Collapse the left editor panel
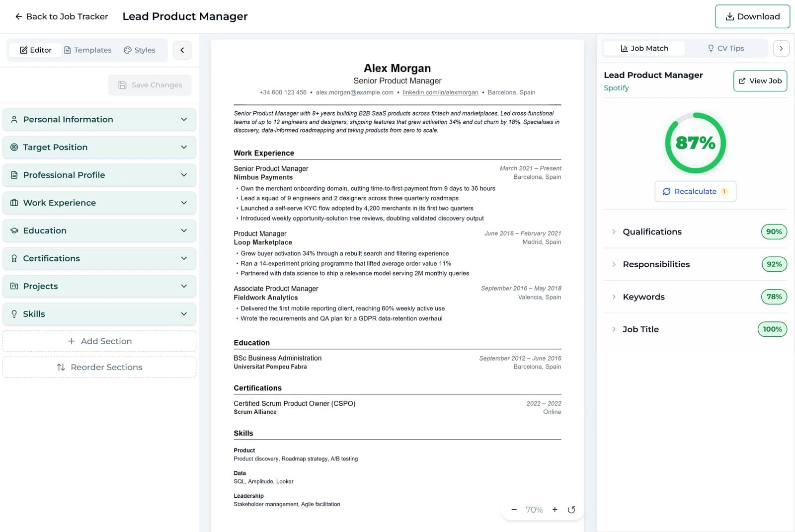This screenshot has height=532, width=795. 182,50
